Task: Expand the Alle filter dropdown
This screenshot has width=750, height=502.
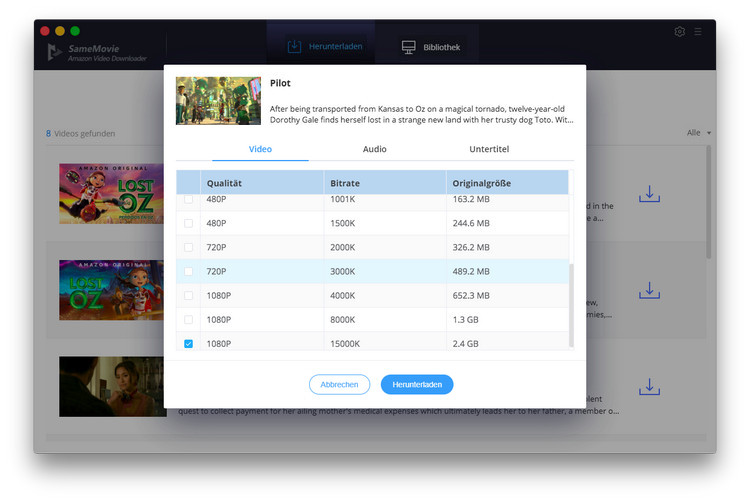Action: [x=699, y=133]
